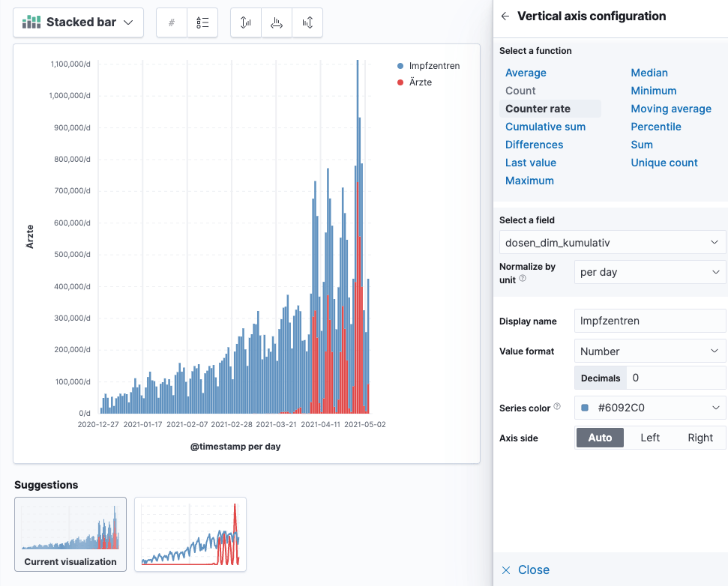The height and width of the screenshot is (586, 728).
Task: Open the legend settings icon
Action: coord(202,22)
